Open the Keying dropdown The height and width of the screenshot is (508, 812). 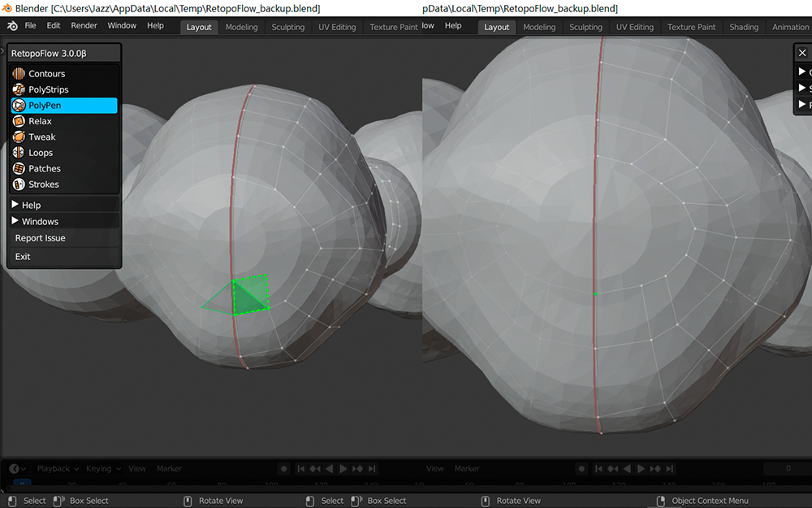coord(103,469)
